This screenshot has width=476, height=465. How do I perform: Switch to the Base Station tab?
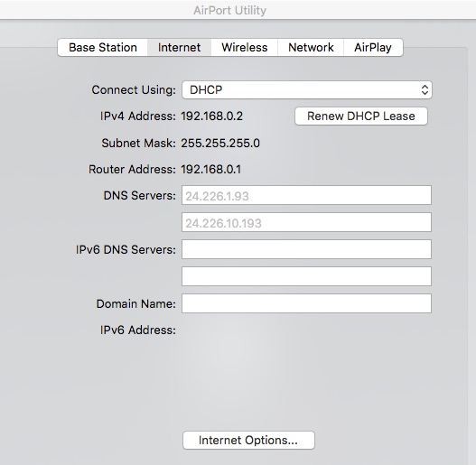(103, 47)
